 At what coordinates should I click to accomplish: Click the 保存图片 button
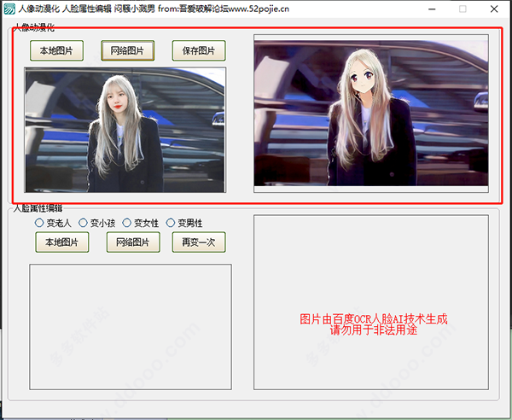click(x=199, y=50)
